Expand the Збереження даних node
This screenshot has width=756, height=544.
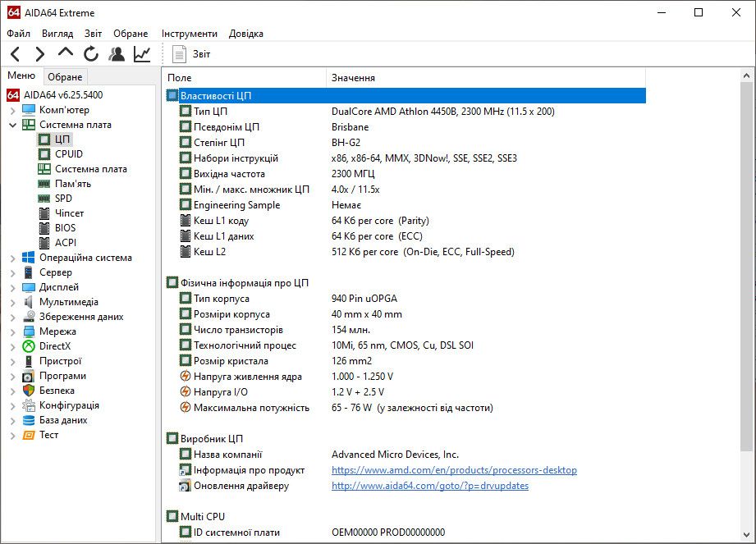pos(12,317)
